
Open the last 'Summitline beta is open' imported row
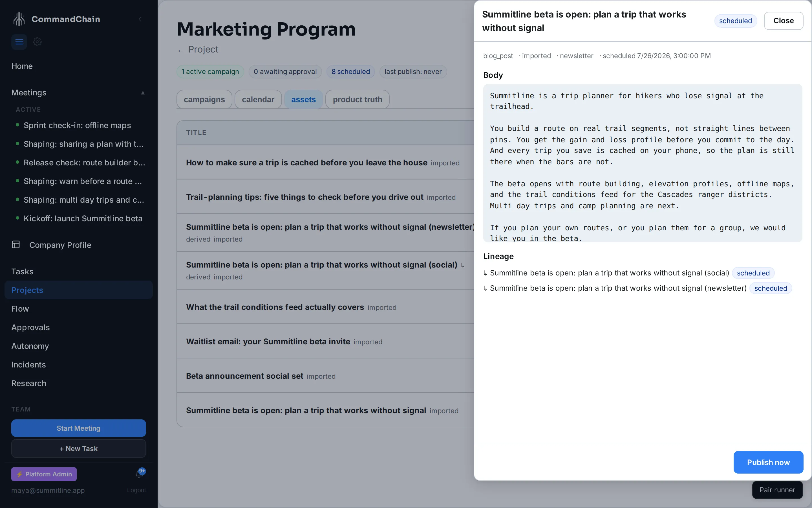(325, 410)
